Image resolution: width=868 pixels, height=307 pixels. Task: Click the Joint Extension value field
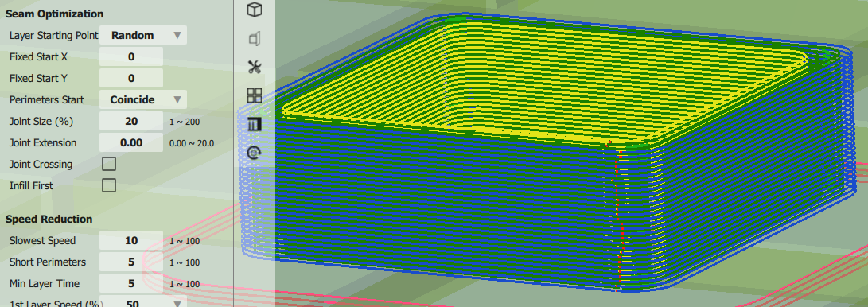(131, 142)
